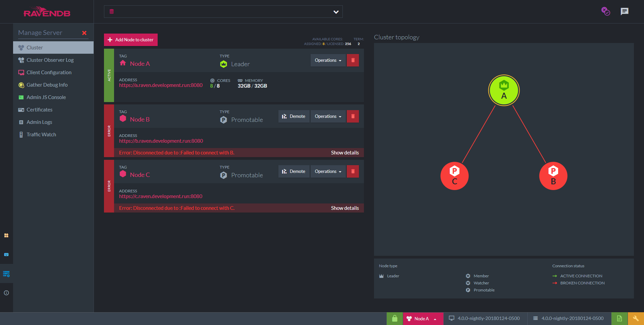This screenshot has width=644, height=325.
Task: Click Manage Server icon in sidebar
Action: click(6, 274)
